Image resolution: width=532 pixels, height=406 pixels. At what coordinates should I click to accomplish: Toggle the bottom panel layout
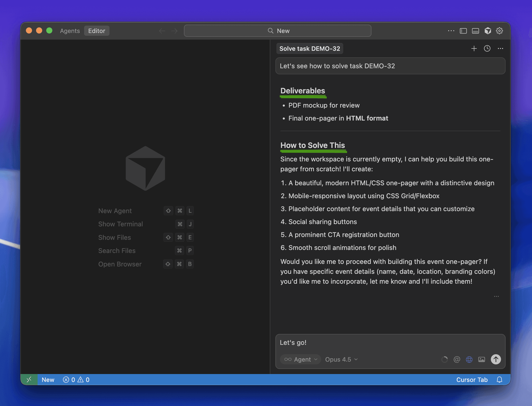click(475, 31)
